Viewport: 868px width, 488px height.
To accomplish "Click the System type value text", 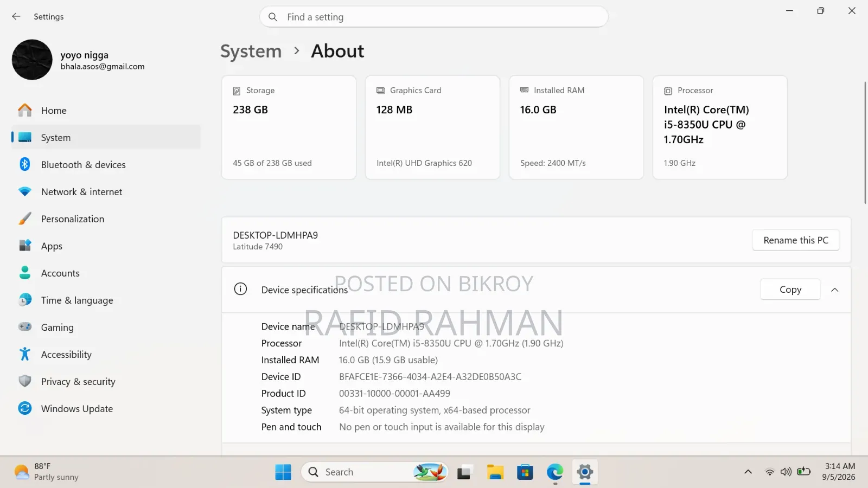I will [x=435, y=410].
